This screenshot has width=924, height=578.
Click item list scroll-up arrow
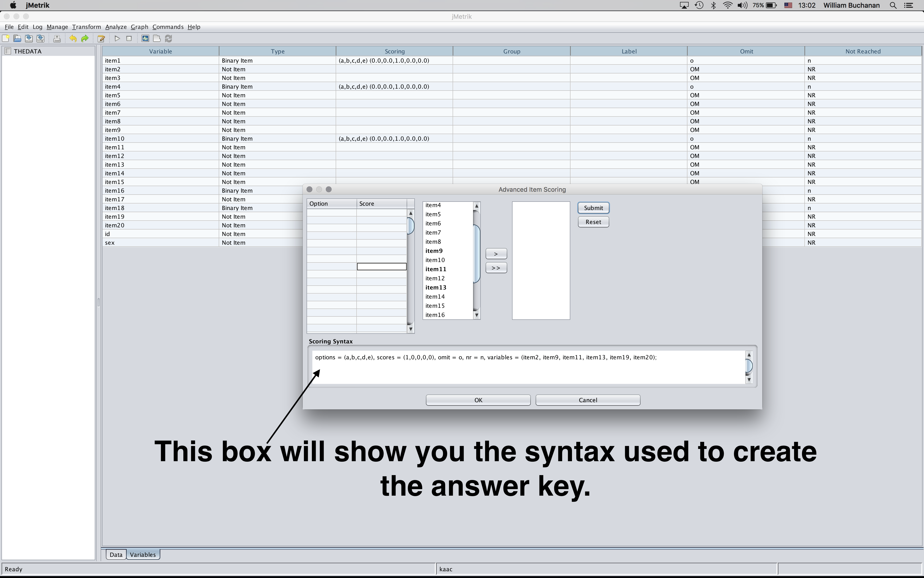point(476,206)
